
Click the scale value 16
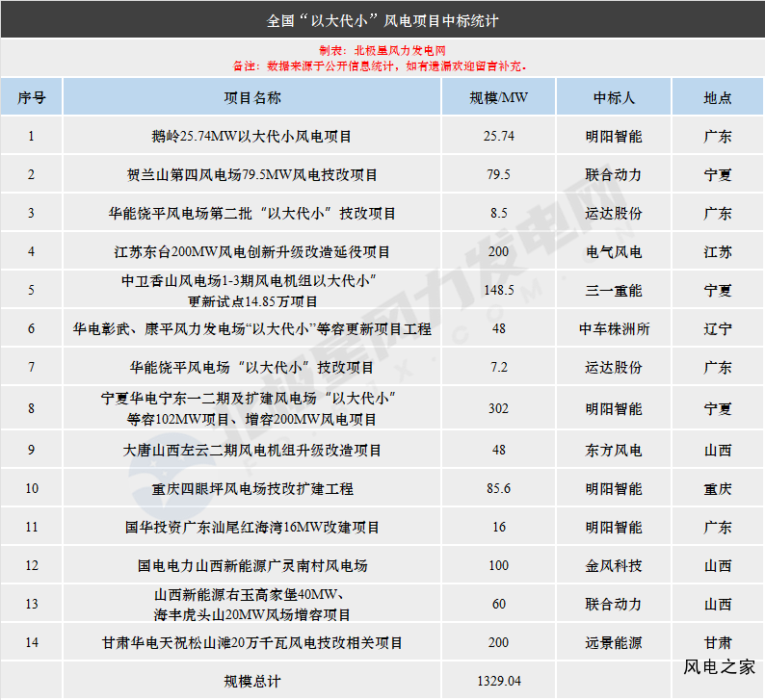[x=499, y=527]
